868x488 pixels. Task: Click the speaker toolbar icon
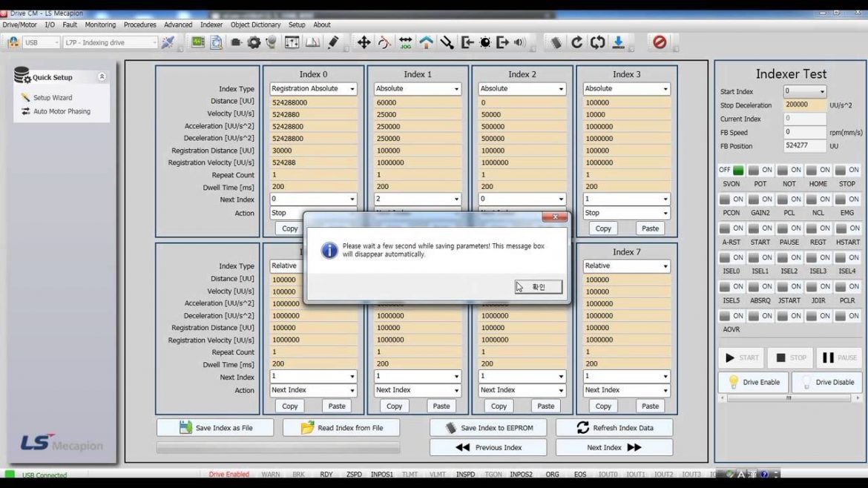point(519,42)
